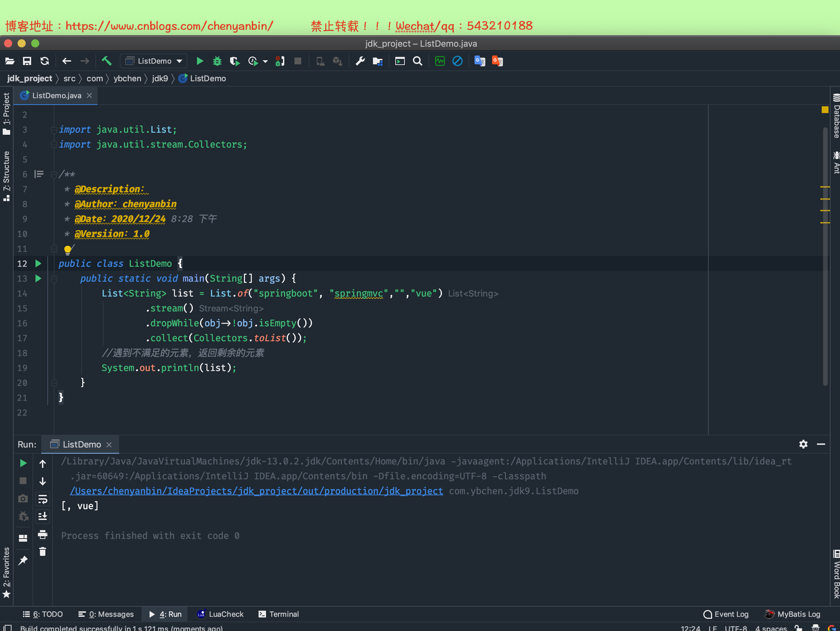
Task: Open Project Structure folder icon
Action: (x=377, y=61)
